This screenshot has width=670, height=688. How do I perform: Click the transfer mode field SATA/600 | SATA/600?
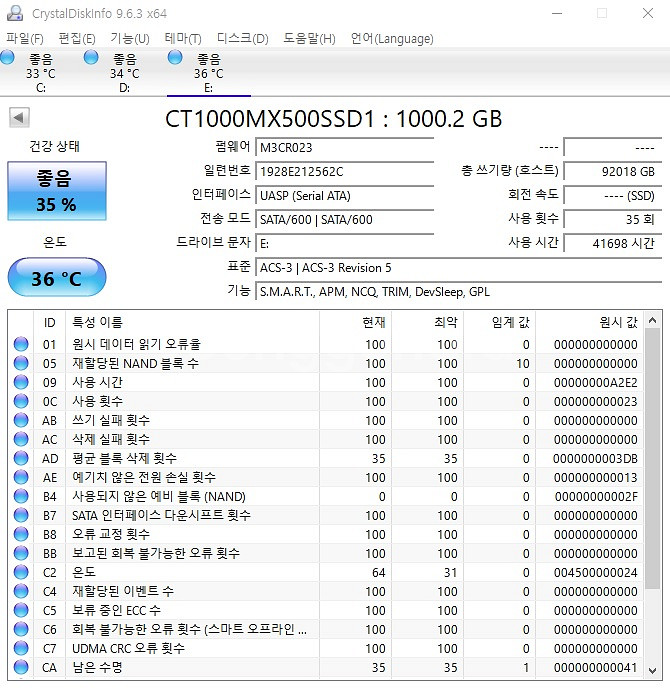(344, 219)
